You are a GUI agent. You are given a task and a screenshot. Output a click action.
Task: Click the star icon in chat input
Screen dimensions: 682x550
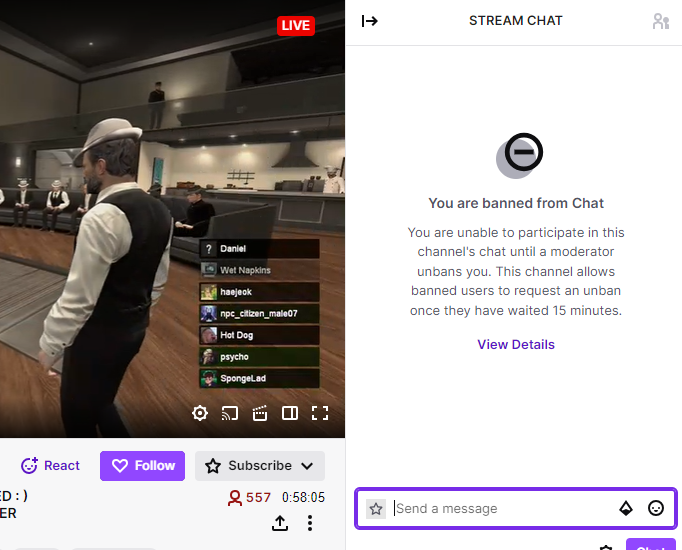coord(376,508)
